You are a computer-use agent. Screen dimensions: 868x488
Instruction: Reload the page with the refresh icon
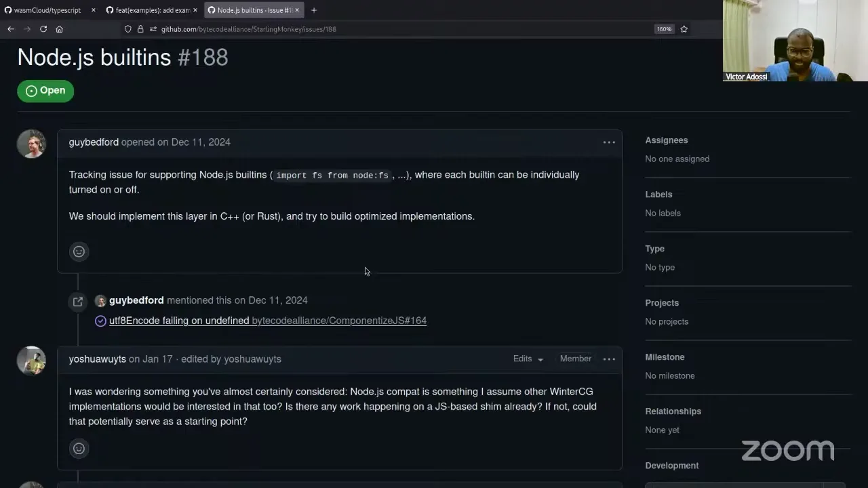tap(43, 29)
